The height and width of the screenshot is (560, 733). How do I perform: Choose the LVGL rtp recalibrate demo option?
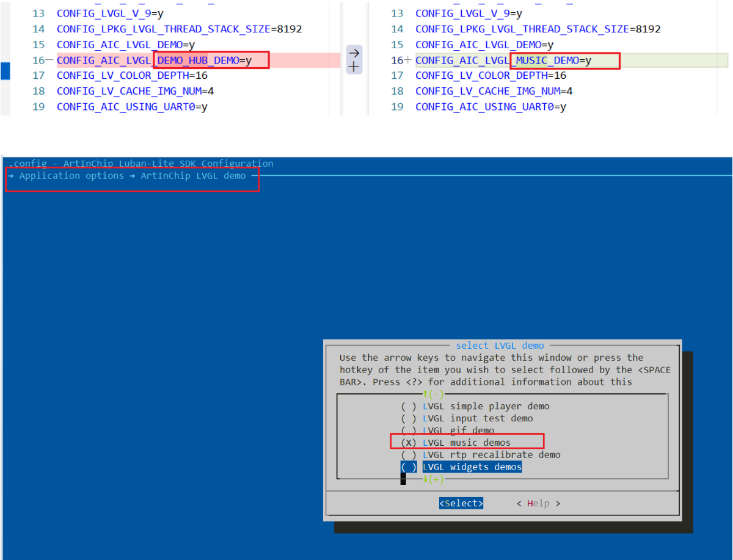[481, 455]
